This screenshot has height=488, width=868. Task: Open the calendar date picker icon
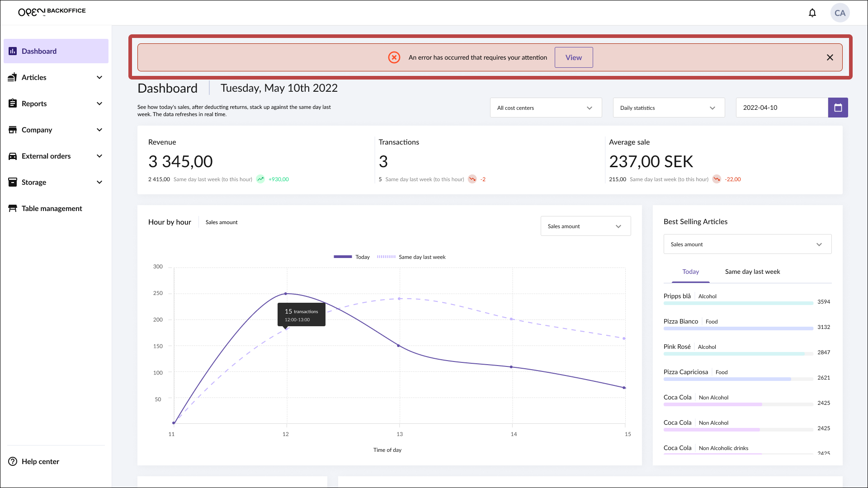tap(838, 108)
